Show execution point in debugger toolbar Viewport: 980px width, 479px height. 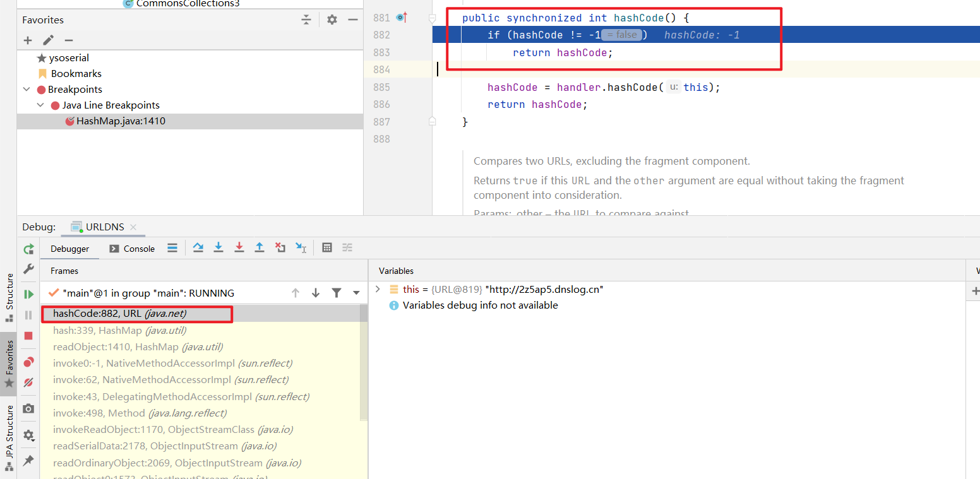(172, 248)
